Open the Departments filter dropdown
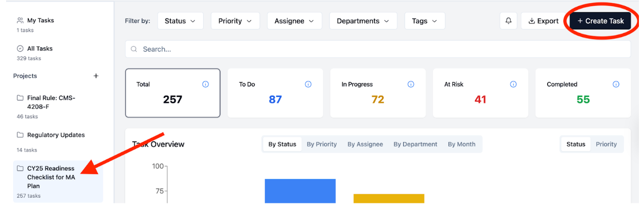The image size is (644, 215). point(363,21)
